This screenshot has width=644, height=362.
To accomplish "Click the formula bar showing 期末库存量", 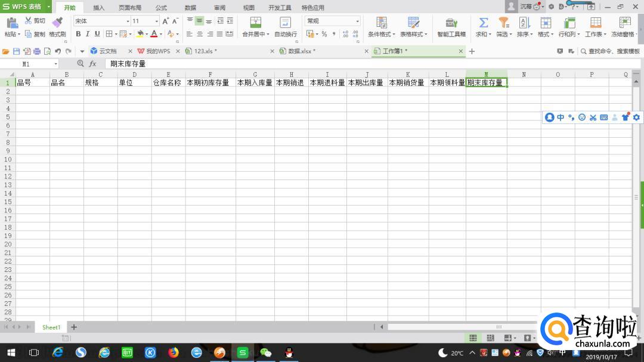I will coord(373,64).
